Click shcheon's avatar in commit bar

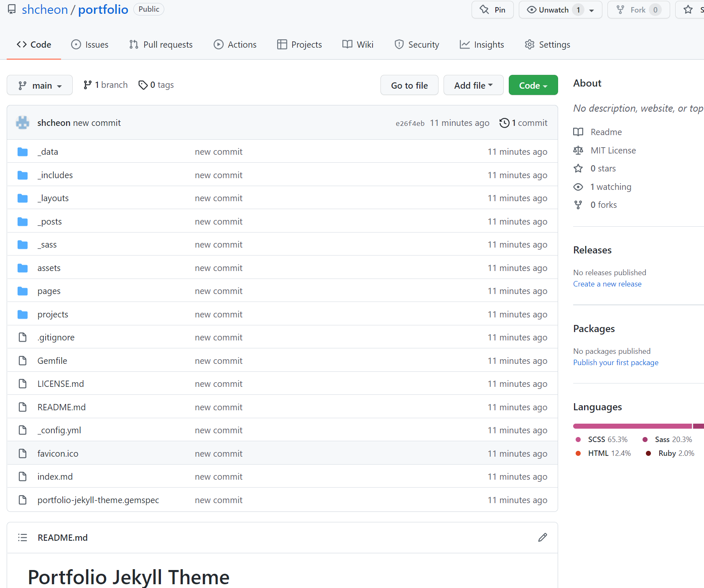tap(23, 123)
